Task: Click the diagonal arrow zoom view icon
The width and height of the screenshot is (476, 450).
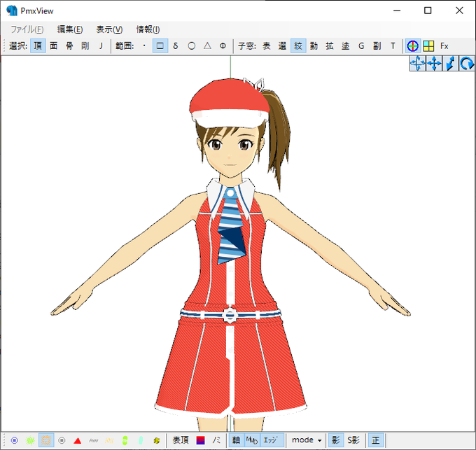Action: tap(450, 64)
